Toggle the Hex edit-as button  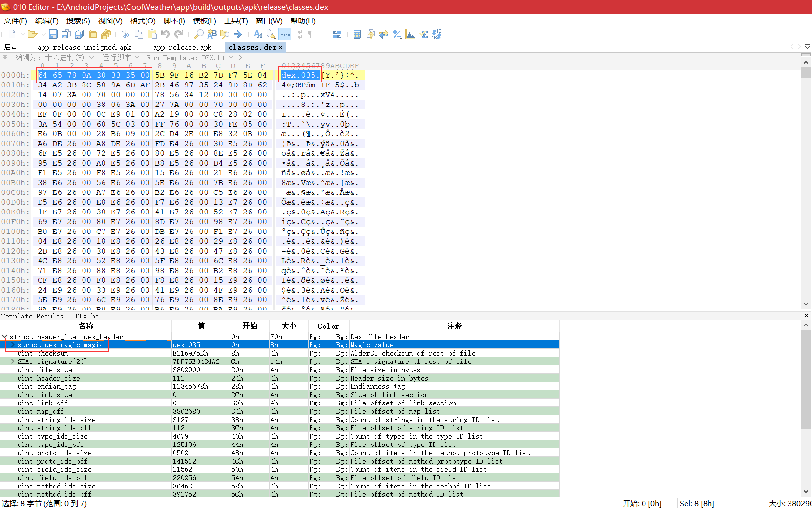tap(285, 34)
